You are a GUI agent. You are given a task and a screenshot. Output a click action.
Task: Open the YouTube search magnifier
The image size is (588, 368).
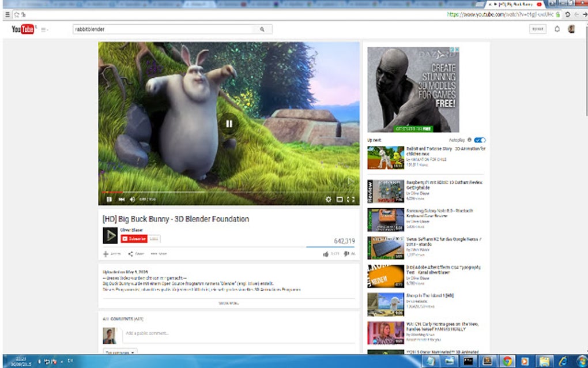point(262,28)
